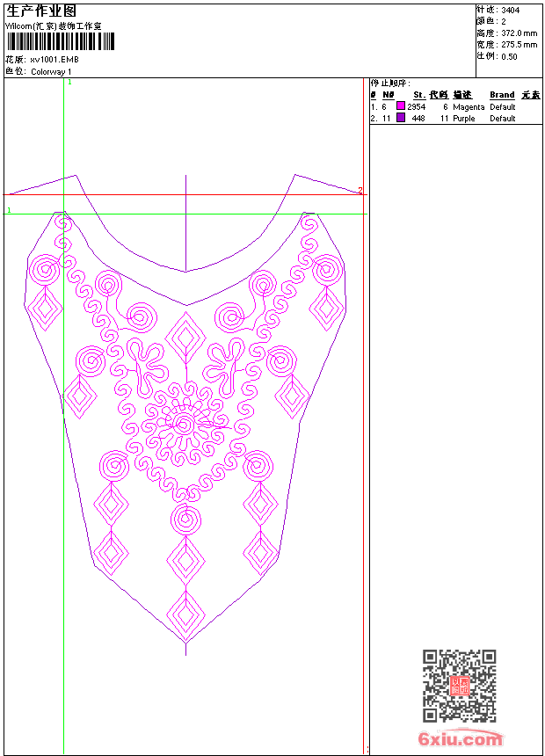The image size is (545, 756).
Task: Click the Brand column header
Action: point(502,95)
